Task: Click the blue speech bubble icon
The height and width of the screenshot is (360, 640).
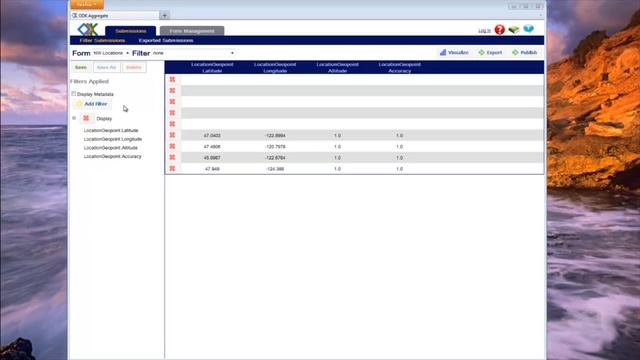Action: (x=529, y=29)
